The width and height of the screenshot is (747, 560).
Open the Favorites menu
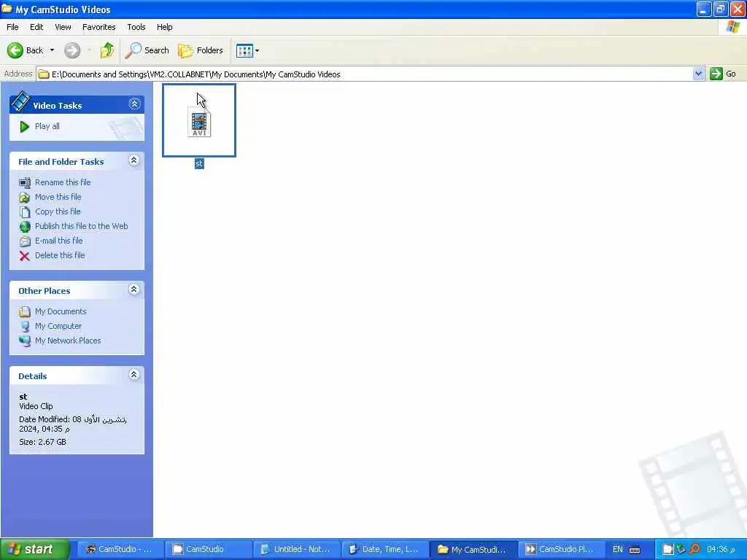(99, 27)
